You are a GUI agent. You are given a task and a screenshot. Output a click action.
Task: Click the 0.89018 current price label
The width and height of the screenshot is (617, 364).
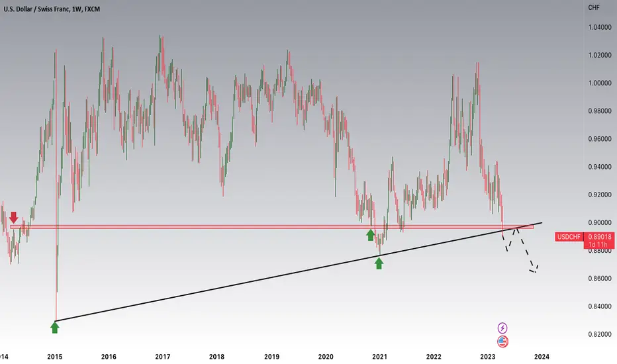click(x=600, y=237)
